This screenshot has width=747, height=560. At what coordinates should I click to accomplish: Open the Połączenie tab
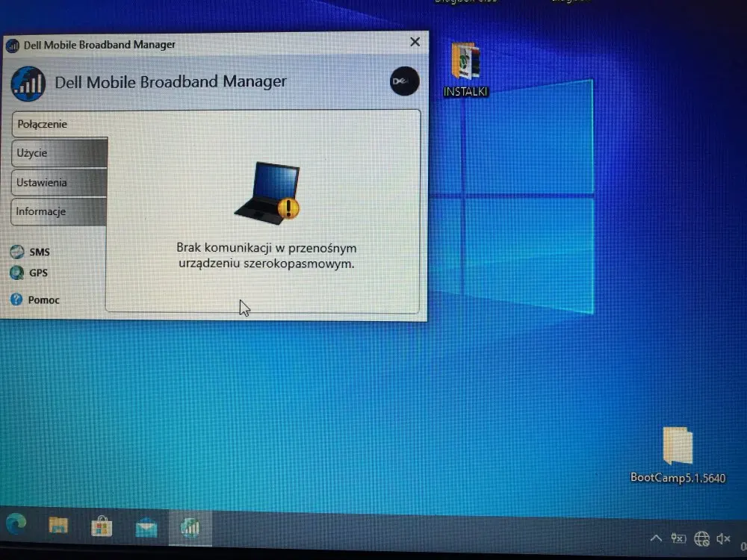[x=60, y=124]
